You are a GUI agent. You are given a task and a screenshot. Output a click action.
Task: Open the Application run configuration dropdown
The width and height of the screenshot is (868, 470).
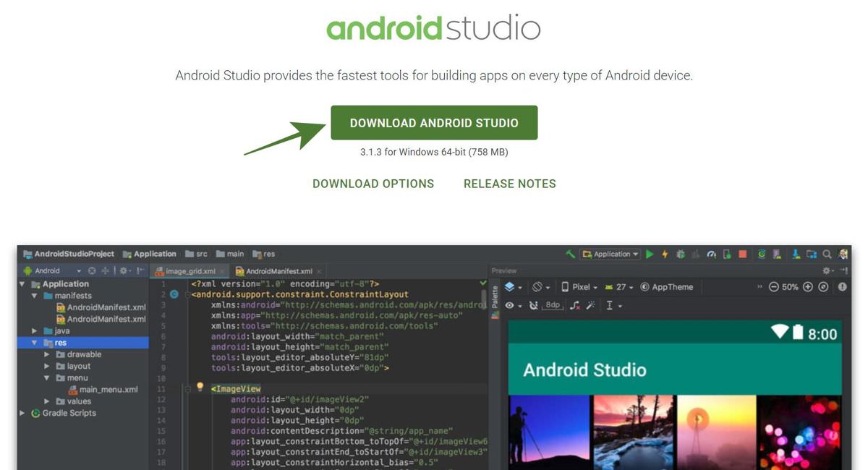pyautogui.click(x=610, y=254)
